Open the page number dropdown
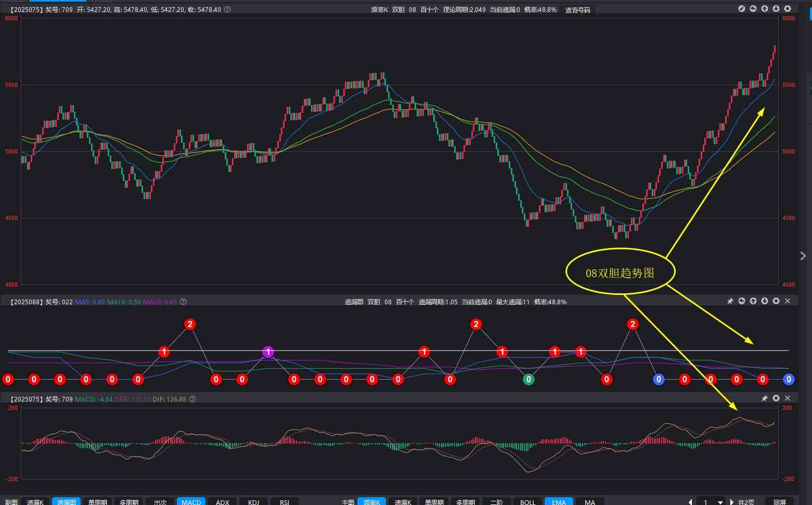812x505 pixels. 720,502
